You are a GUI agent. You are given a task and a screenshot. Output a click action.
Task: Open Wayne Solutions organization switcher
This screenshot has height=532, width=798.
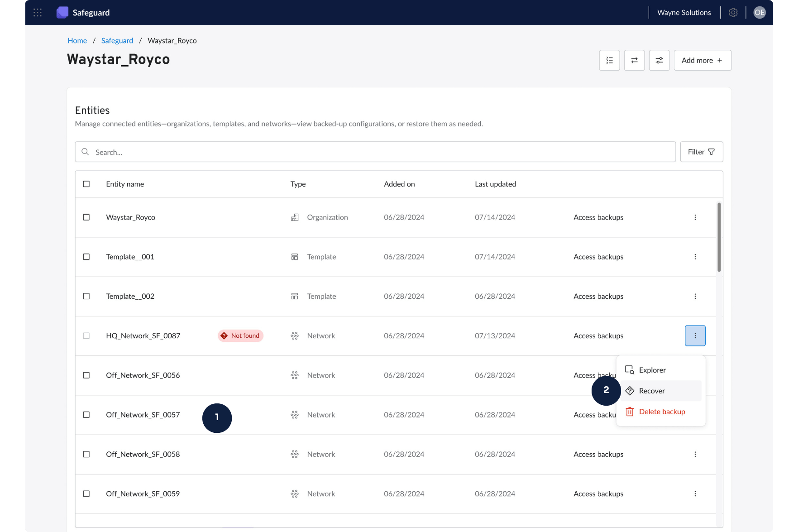click(684, 13)
